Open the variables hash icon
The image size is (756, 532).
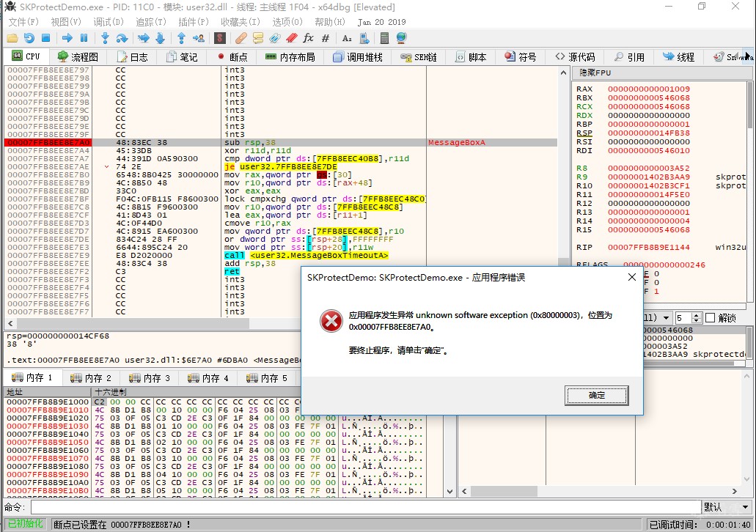[326, 38]
